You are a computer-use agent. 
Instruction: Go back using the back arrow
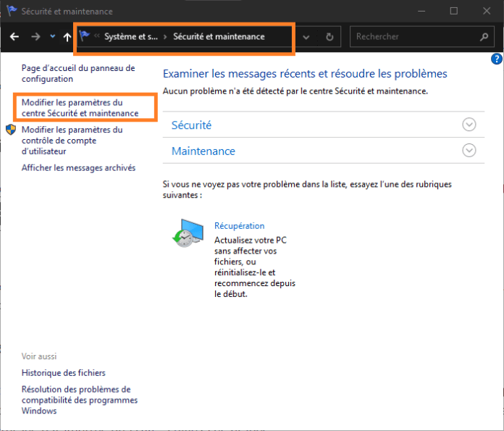[x=14, y=37]
